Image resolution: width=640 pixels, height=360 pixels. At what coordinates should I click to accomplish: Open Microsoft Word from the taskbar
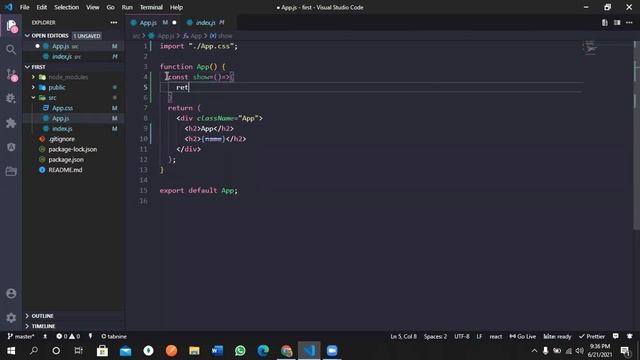tap(217, 351)
